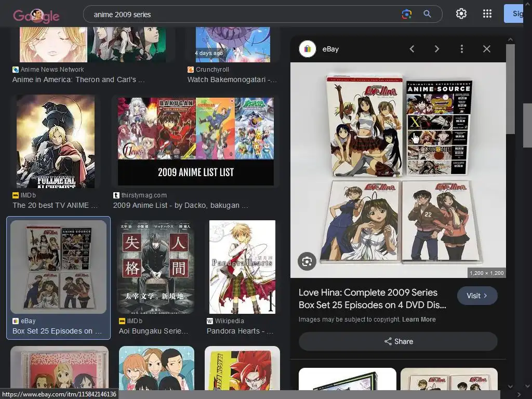Viewport: 532px width, 399px height.
Task: Click 'Box Set 25 Episodes on ...' caption
Action: pyautogui.click(x=57, y=331)
